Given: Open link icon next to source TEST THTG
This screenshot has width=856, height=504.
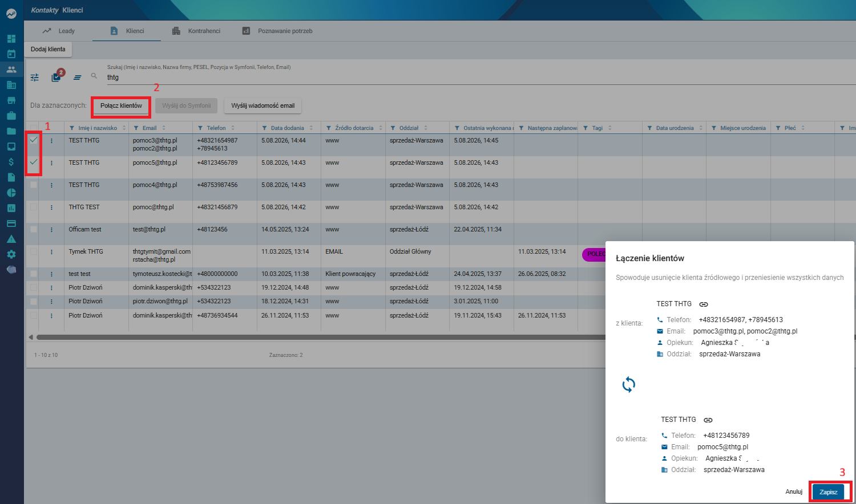Looking at the screenshot, I should tap(704, 304).
